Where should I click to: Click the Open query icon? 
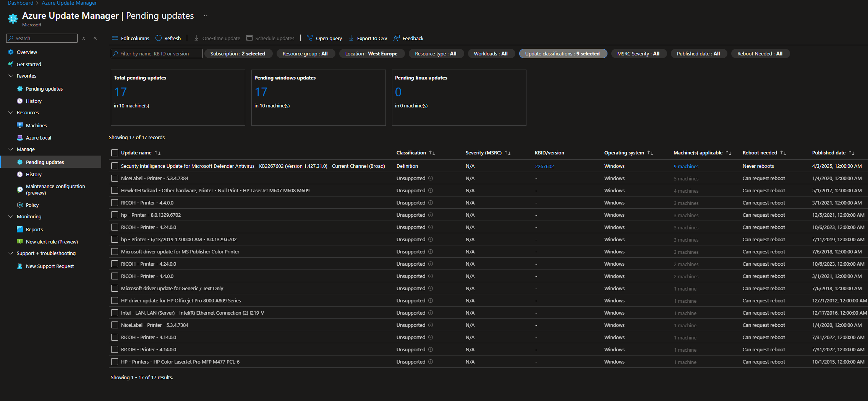pos(310,38)
